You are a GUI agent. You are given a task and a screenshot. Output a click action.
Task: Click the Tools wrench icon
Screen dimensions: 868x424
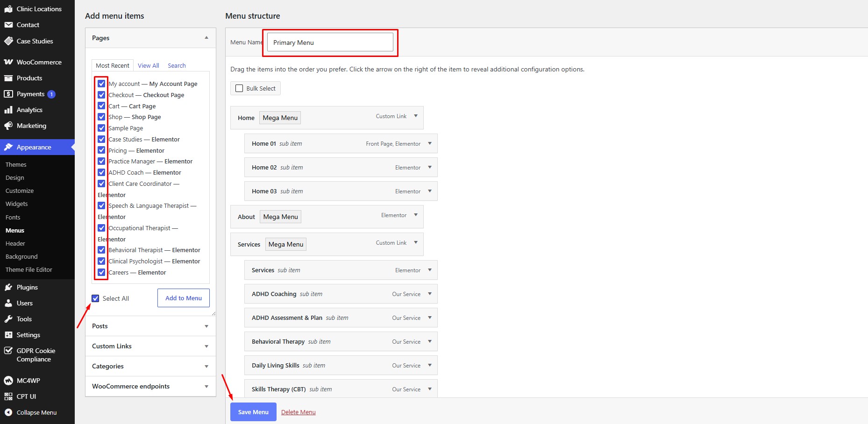[x=8, y=319]
